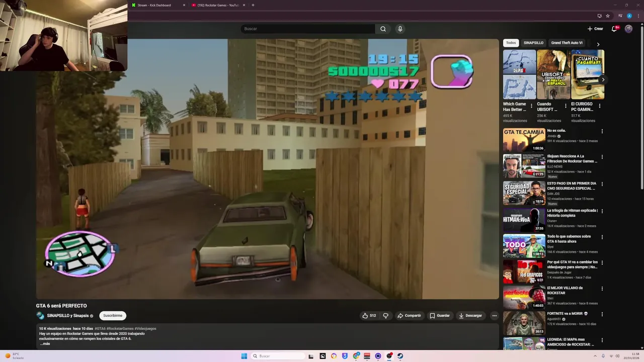Expand the description with '...más'
This screenshot has width=644, height=362.
(x=45, y=344)
